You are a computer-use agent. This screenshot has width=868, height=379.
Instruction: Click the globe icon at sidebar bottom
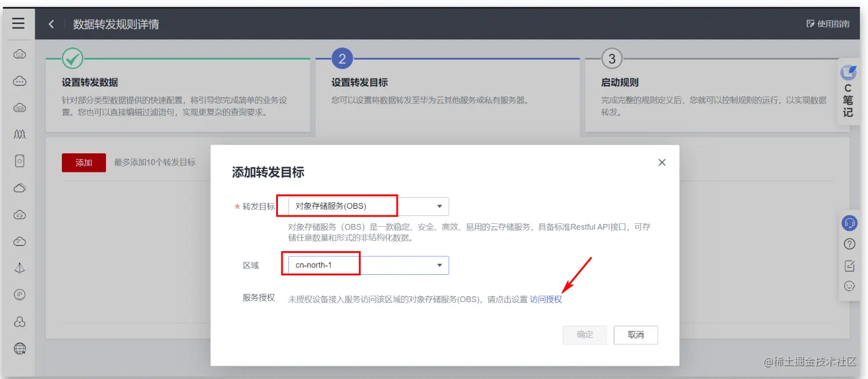click(19, 348)
